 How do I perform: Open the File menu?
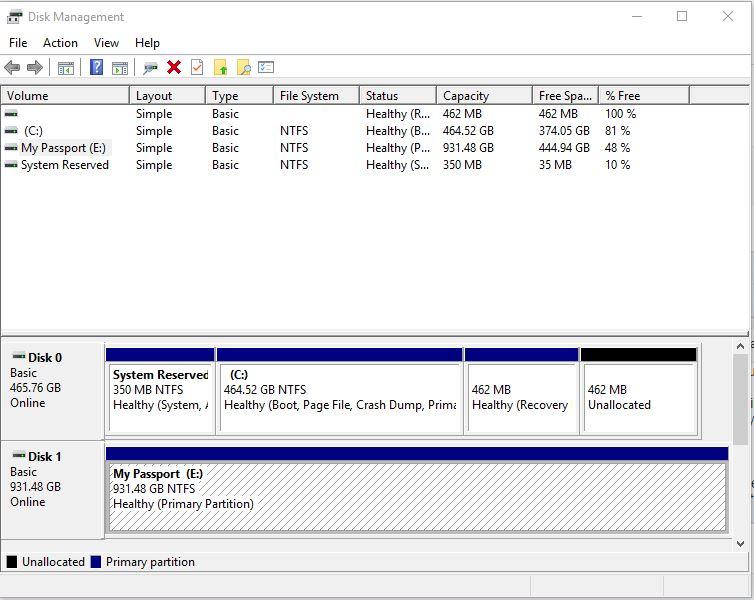click(18, 43)
